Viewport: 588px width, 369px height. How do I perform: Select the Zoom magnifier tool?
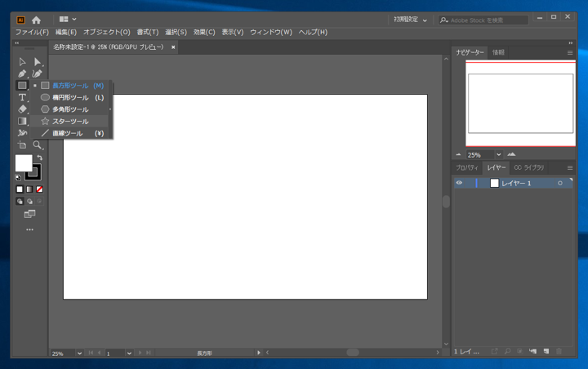[37, 144]
